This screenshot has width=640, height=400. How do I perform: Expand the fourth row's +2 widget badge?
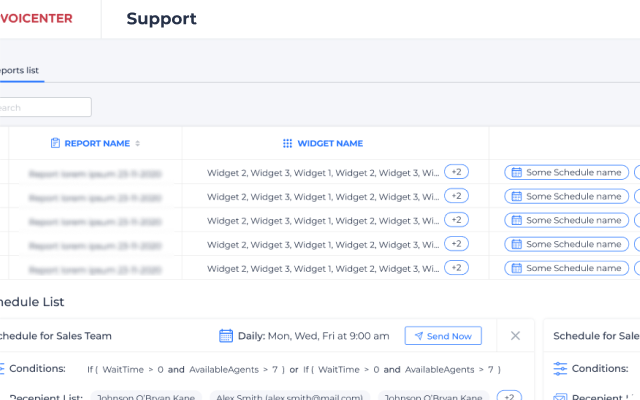click(x=456, y=244)
